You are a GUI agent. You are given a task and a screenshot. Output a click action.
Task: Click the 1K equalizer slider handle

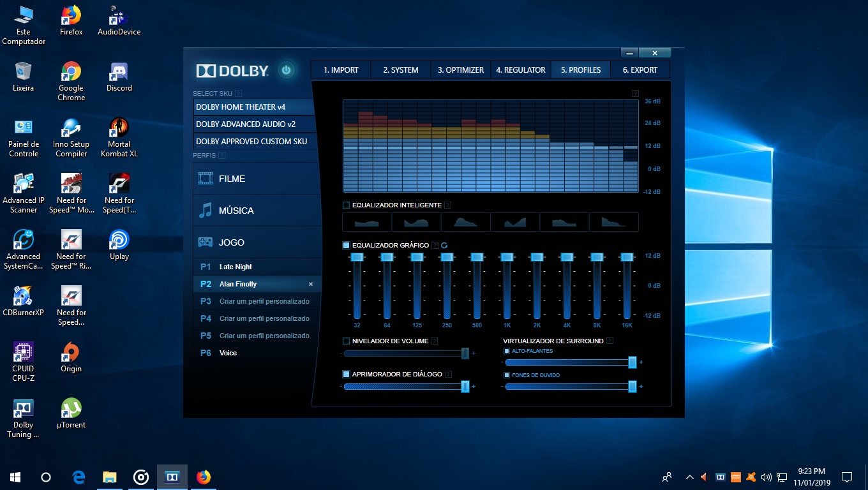coord(507,257)
